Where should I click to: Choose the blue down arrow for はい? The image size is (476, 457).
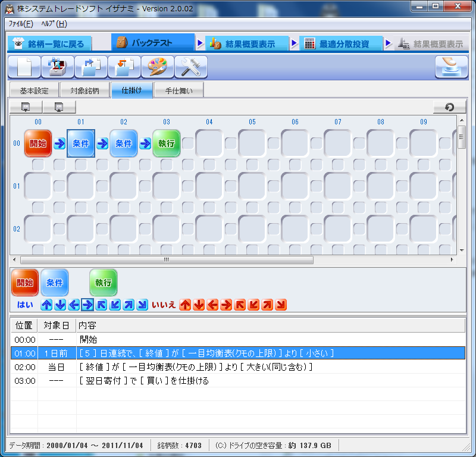[x=60, y=305]
